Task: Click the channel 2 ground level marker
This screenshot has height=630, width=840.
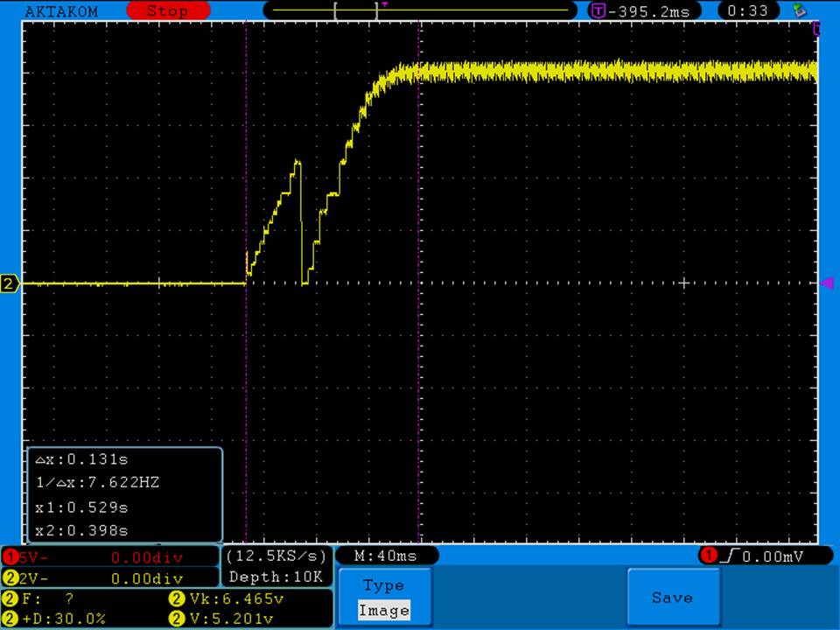Action: tap(10, 283)
